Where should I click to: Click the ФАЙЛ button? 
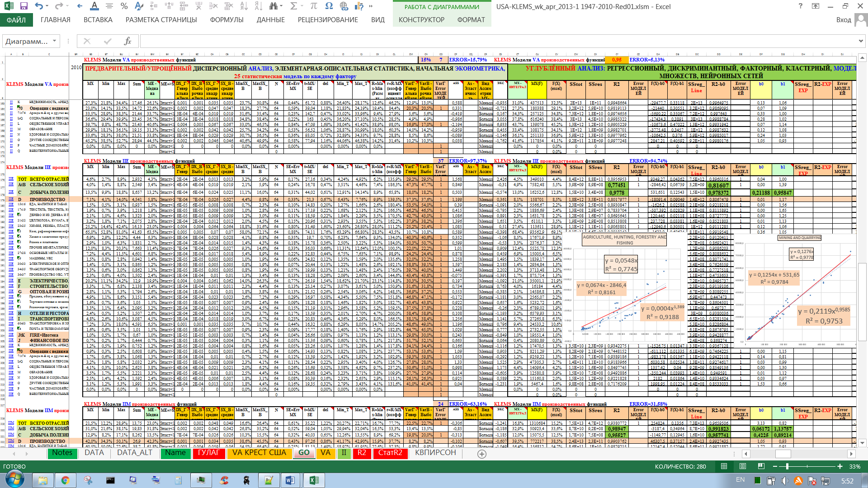pos(16,20)
